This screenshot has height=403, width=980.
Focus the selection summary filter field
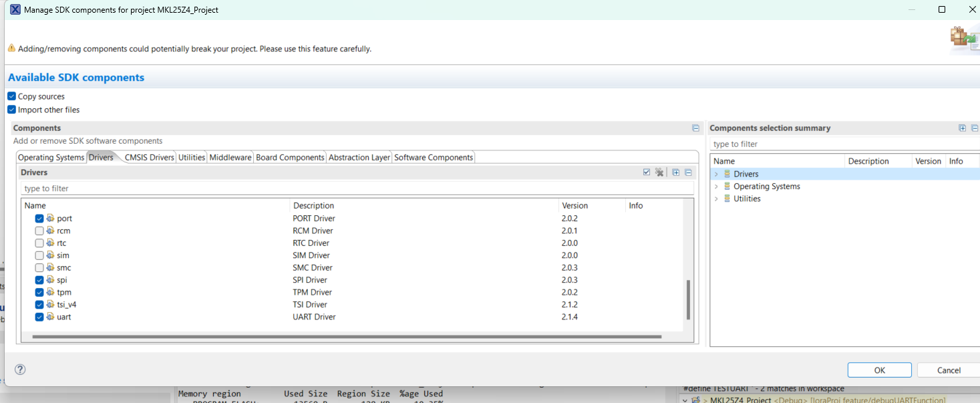click(844, 144)
